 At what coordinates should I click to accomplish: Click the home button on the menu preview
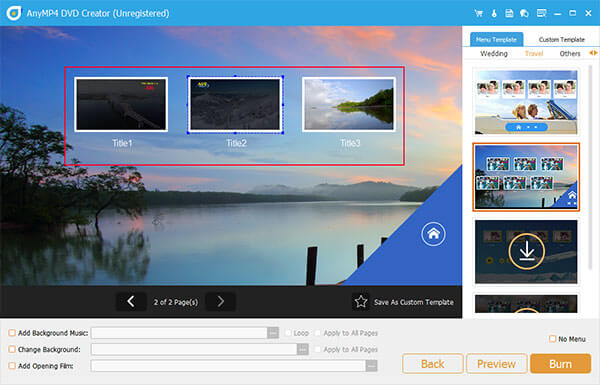point(433,233)
